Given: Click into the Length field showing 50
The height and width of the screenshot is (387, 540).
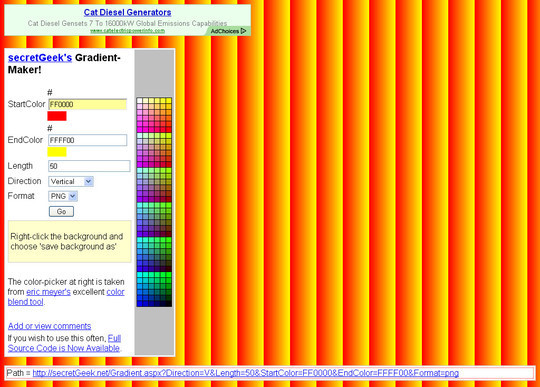Looking at the screenshot, I should (89, 166).
